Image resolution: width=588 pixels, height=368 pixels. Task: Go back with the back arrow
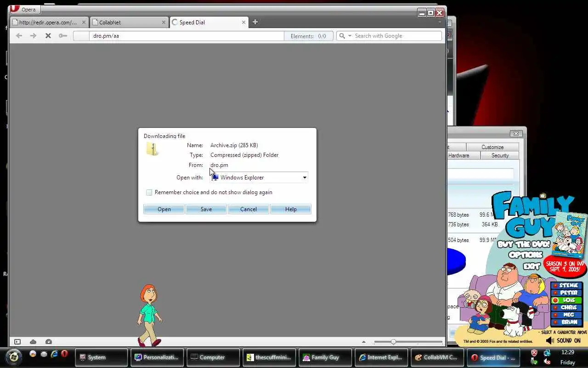[19, 35]
